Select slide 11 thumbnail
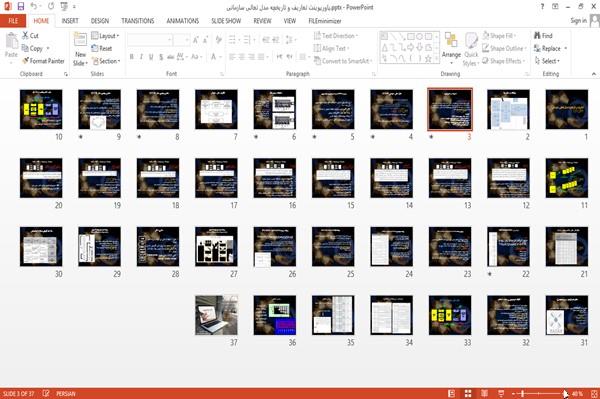The width and height of the screenshot is (600, 399). tap(567, 178)
